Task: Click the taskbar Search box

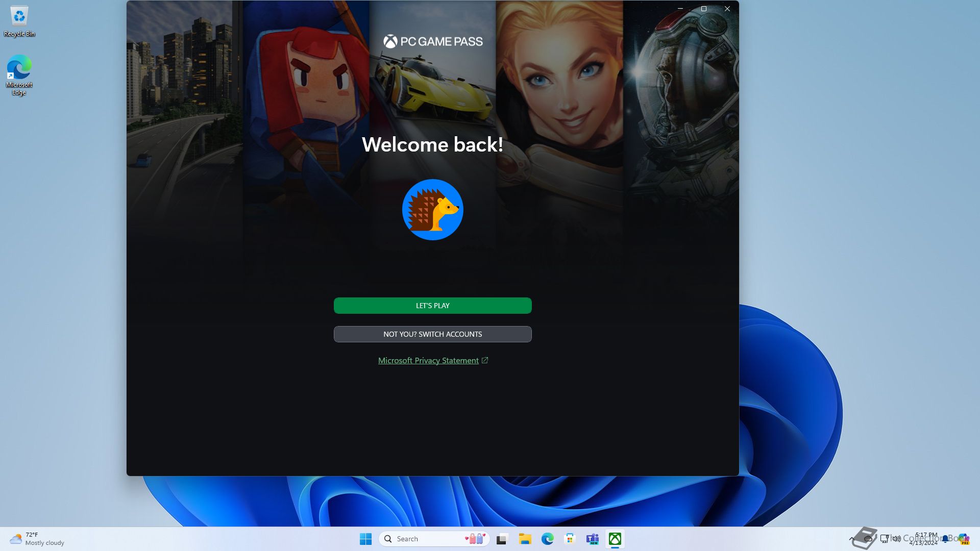Action: coord(434,539)
